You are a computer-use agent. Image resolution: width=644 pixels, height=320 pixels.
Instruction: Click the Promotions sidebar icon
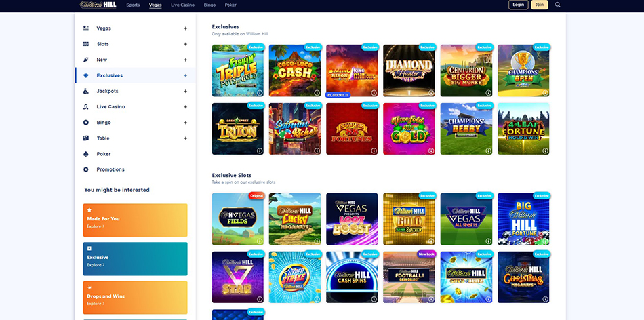tap(86, 169)
